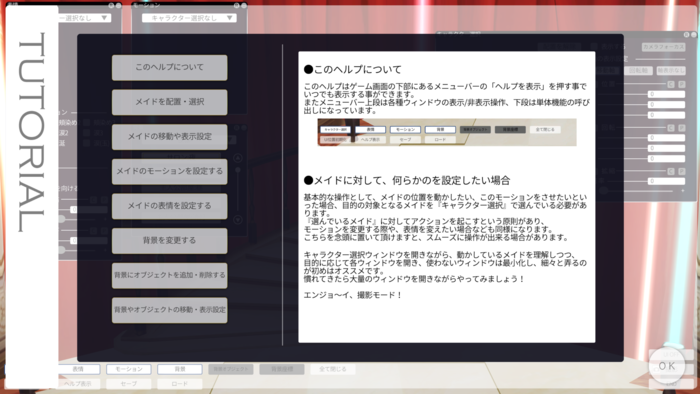Click 全て閉じる to close all windows

pyautogui.click(x=333, y=369)
